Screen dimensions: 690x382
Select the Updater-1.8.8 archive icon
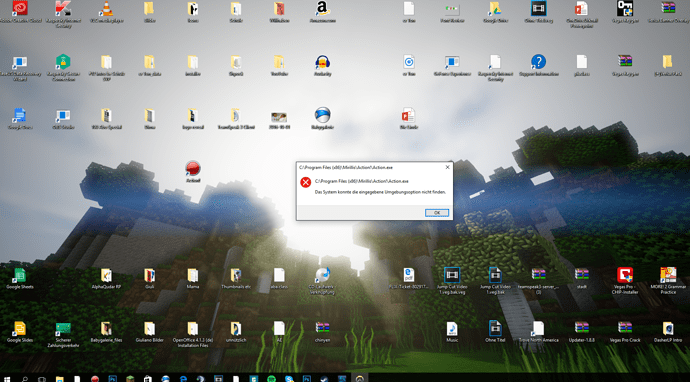coord(582,332)
